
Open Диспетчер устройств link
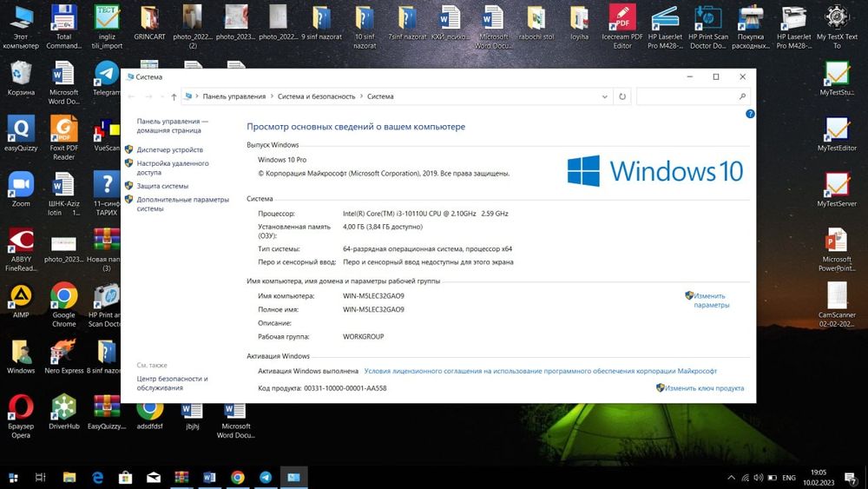[x=169, y=149]
